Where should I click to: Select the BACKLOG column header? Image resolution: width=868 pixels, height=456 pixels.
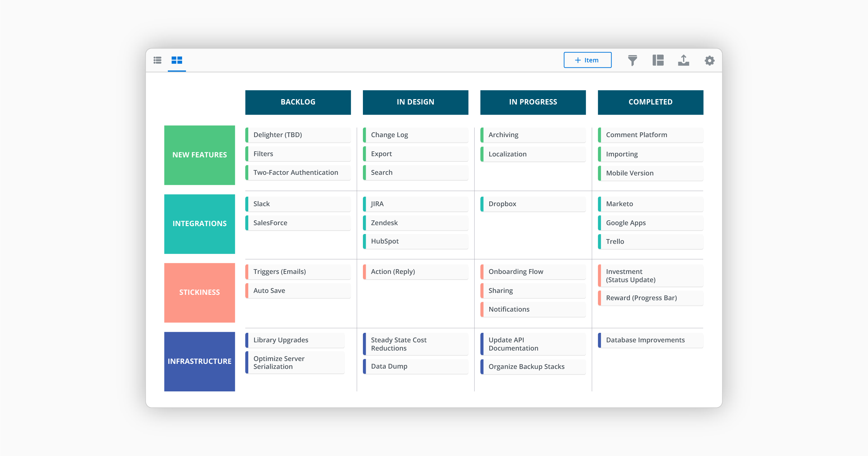tap(298, 102)
